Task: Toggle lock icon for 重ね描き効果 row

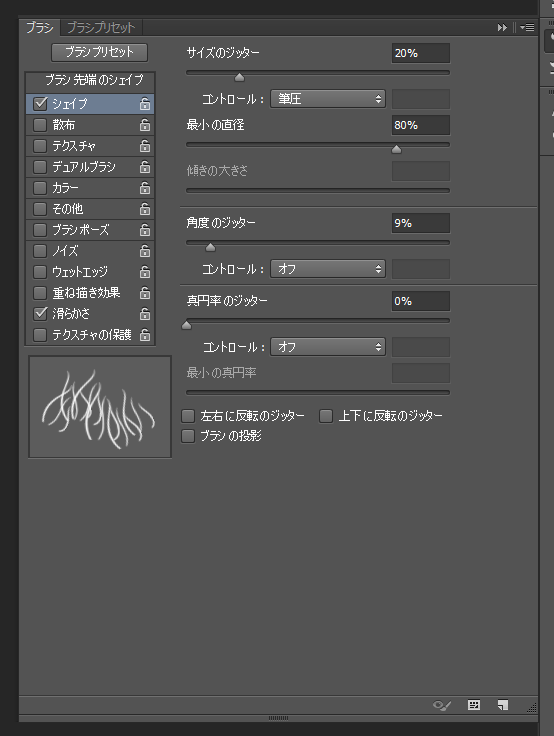Action: 145,293
